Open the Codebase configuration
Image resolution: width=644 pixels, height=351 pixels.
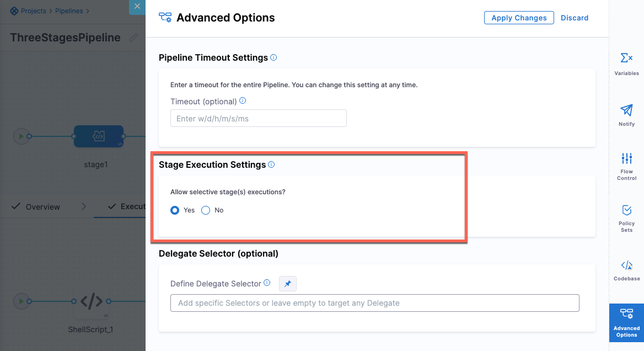point(626,270)
